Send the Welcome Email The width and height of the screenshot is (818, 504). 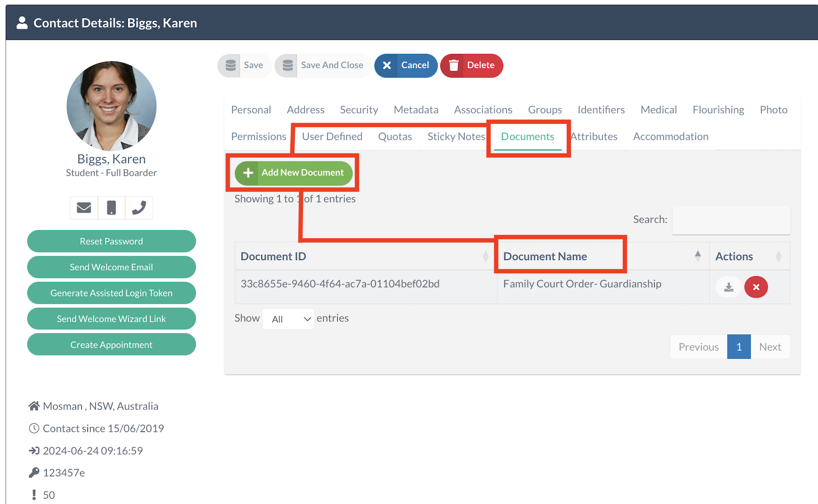[x=111, y=267]
